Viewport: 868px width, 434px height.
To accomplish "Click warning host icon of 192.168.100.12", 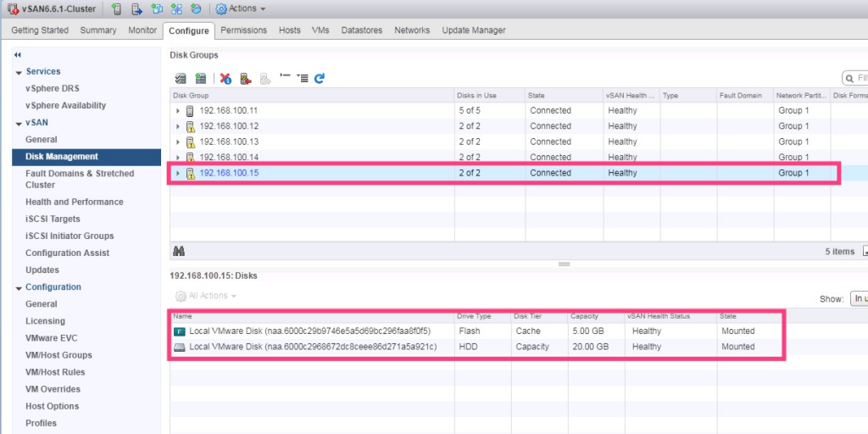I will point(190,126).
